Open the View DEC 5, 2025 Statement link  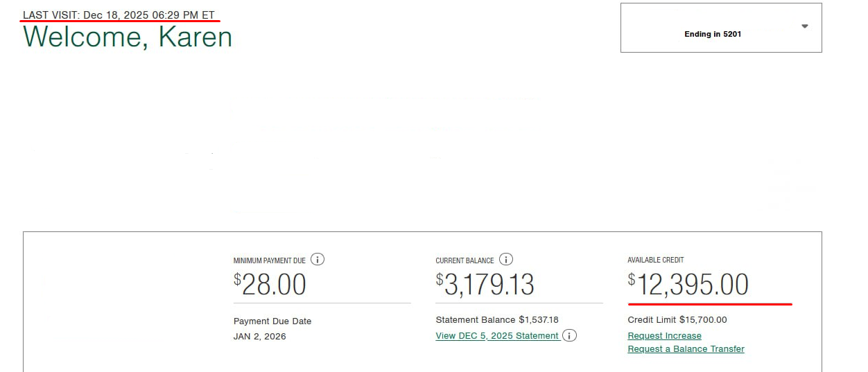tap(497, 336)
